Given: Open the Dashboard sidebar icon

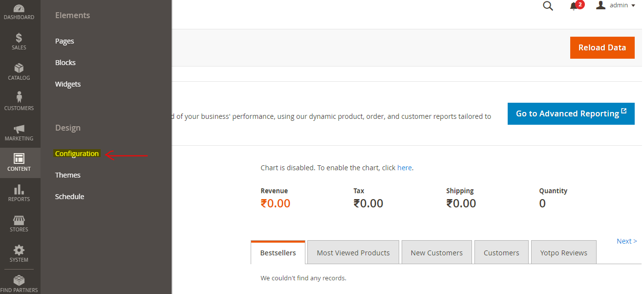Looking at the screenshot, I should [19, 9].
